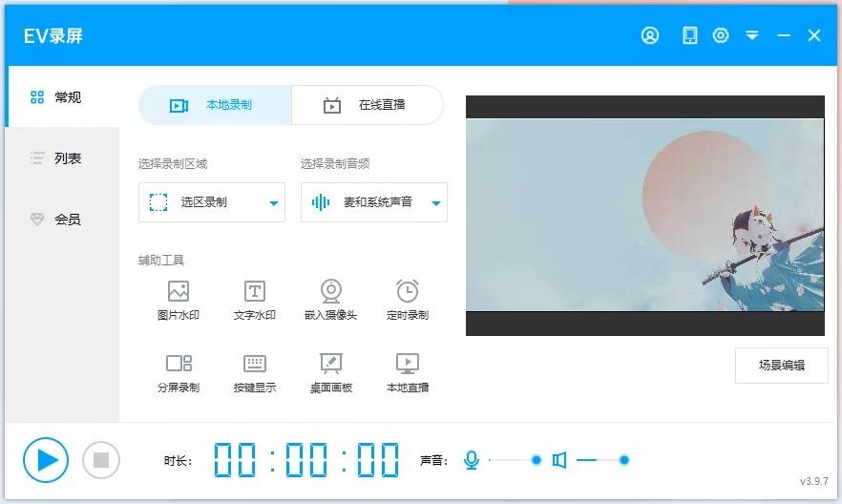This screenshot has width=842, height=504.
Task: Open settings gear icon
Action: 720,35
